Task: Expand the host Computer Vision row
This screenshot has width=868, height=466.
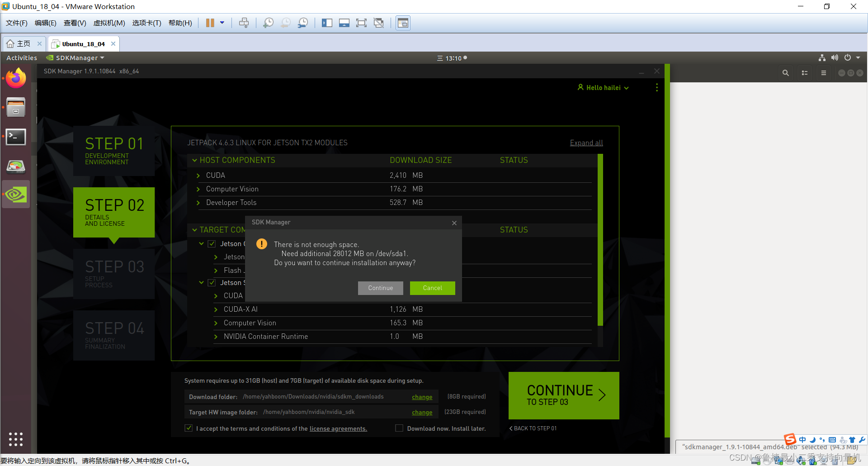Action: point(198,189)
